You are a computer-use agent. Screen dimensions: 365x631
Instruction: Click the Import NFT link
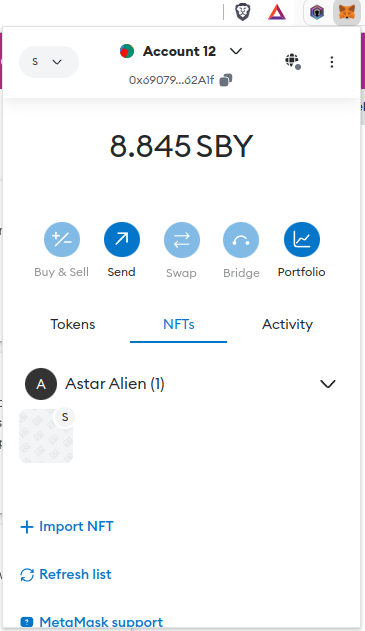67,526
